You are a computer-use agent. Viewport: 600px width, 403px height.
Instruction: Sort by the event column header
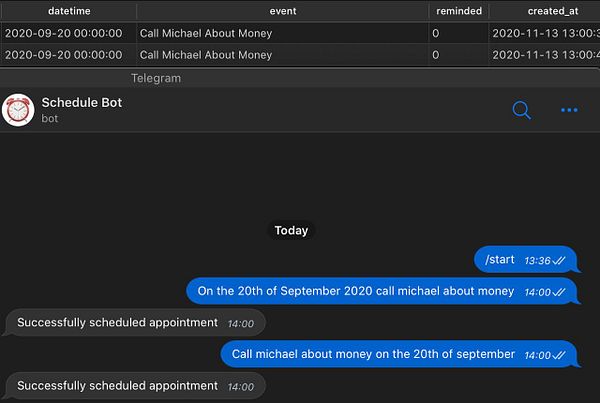[x=283, y=11]
